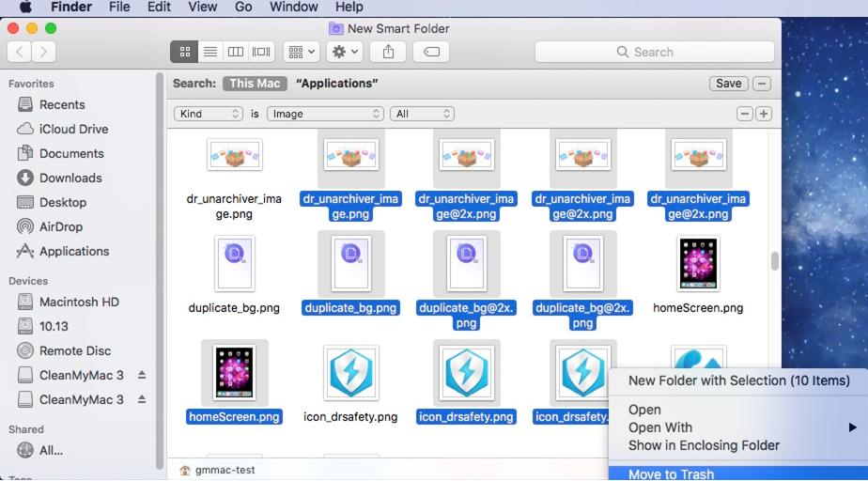
Task: Click the Edit Tags toolbar button
Action: pyautogui.click(x=431, y=52)
